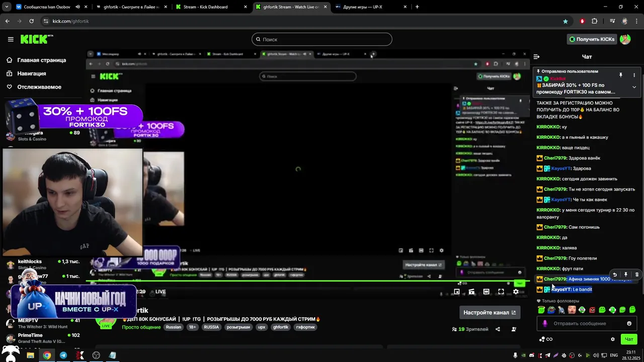This screenshot has height=362, width=644.
Task: Click the Получить KICKs button
Action: pos(592,39)
